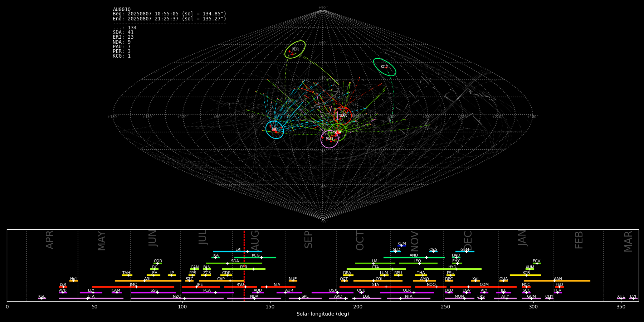Select the ETA shower bar in the timeline
The width and height of the screenshot is (644, 322).
[x=91, y=298]
